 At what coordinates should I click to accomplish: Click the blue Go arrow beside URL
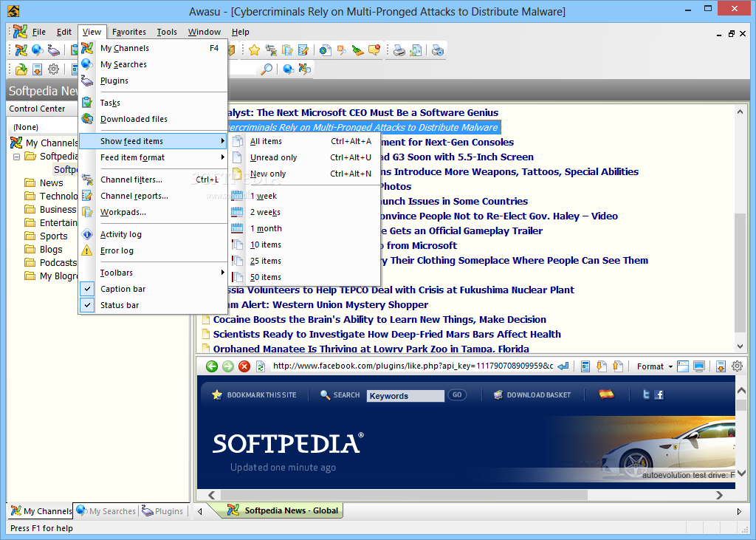[563, 366]
